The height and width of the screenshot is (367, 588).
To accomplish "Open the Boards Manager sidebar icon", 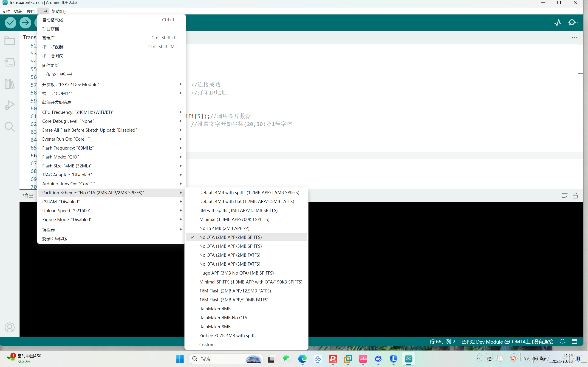I will point(9,62).
